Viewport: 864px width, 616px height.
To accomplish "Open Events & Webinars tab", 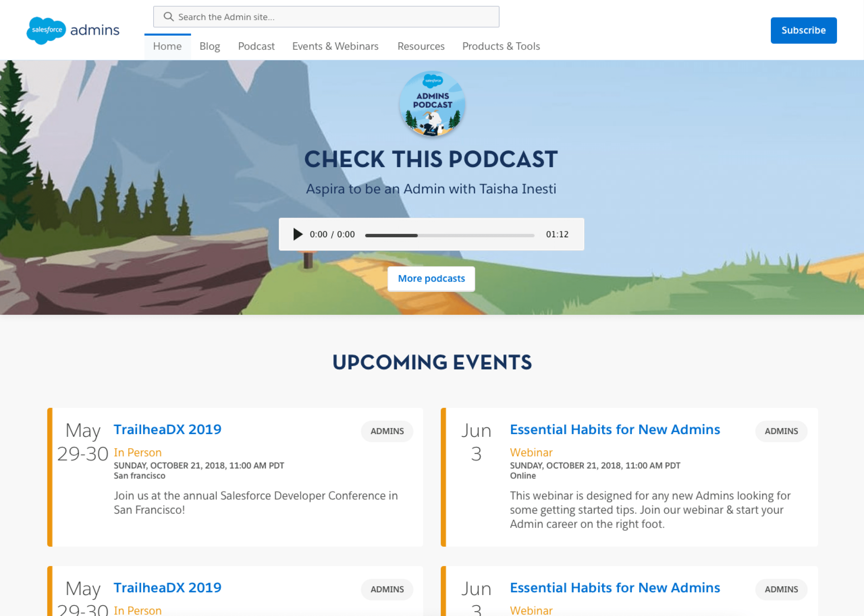I will pos(335,46).
